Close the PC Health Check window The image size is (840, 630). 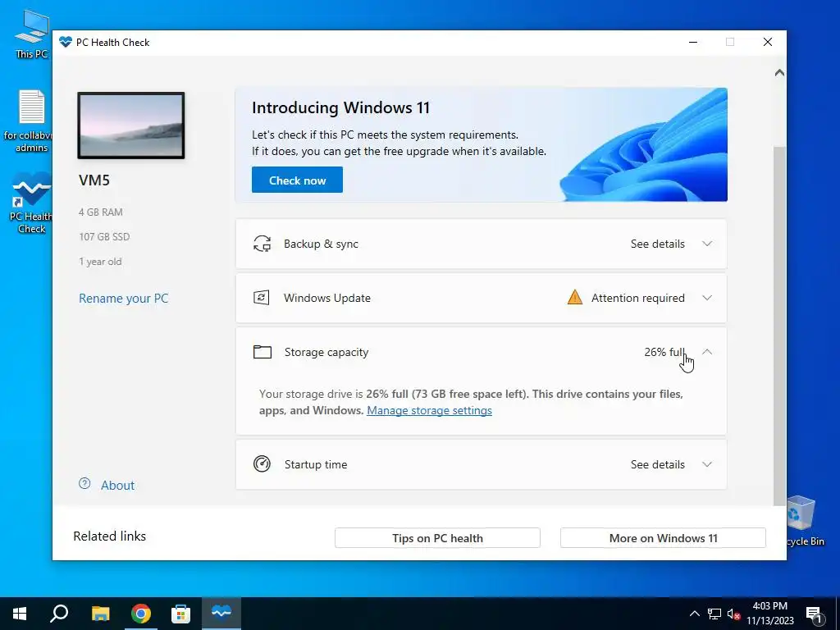click(768, 42)
